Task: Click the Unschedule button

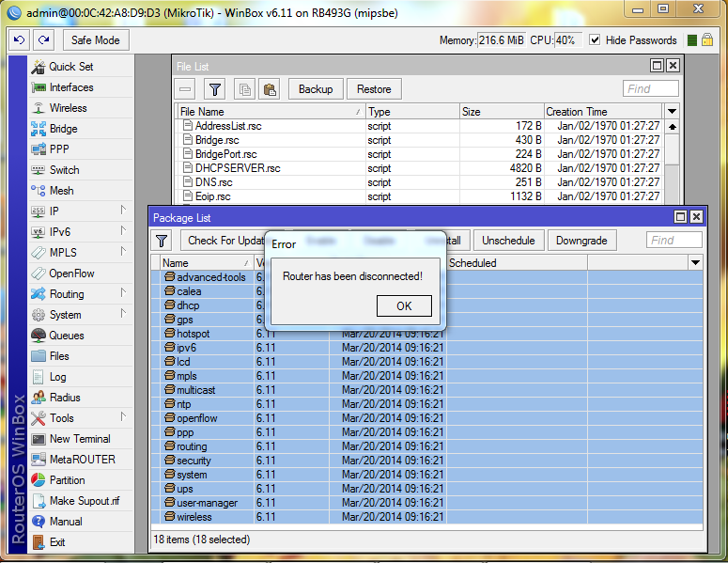Action: point(508,241)
